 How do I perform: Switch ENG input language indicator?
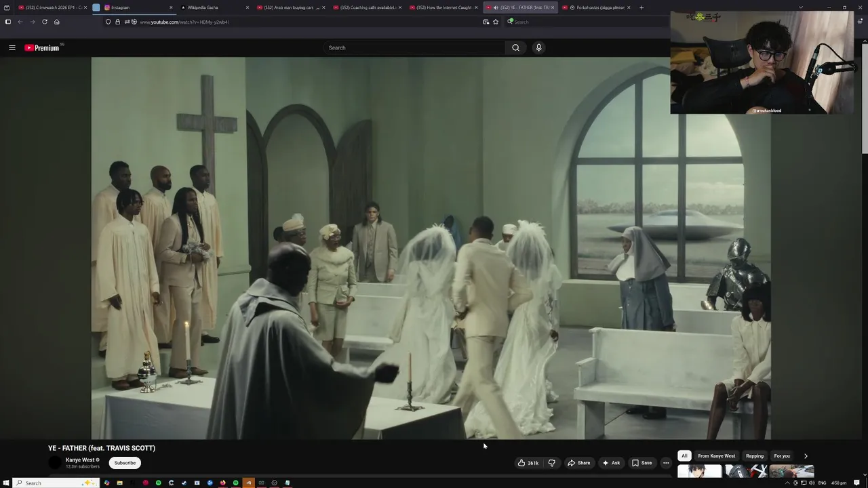(822, 483)
